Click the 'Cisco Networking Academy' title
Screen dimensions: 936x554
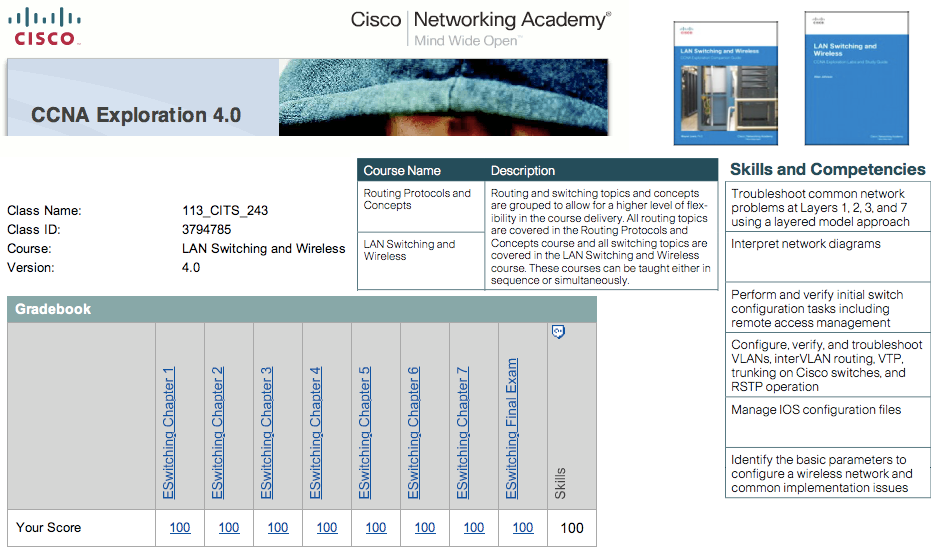click(481, 19)
